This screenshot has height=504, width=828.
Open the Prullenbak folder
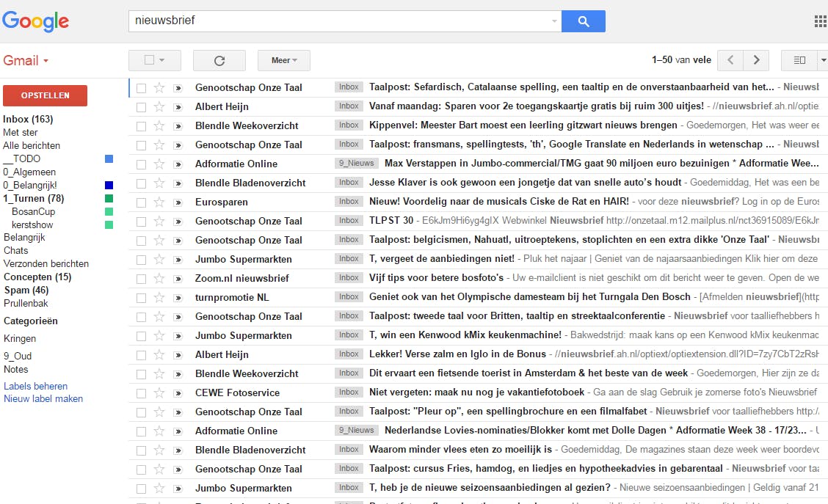(26, 304)
